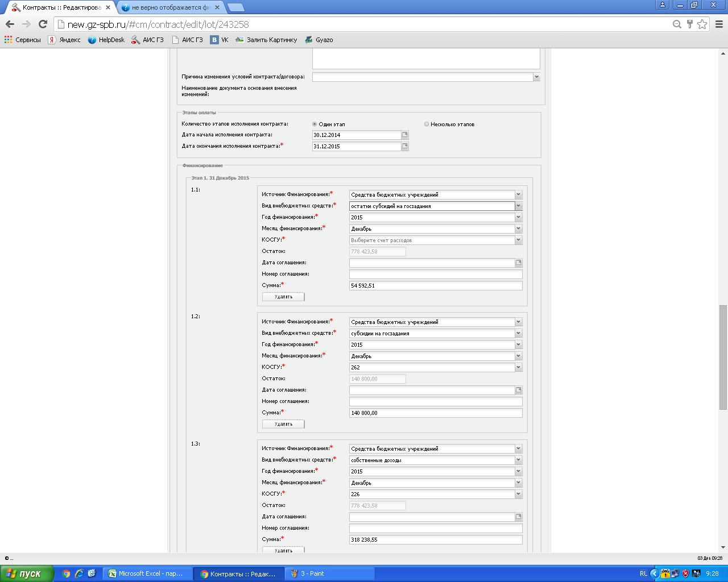Open КОСГУ dropdown in block 1.1
The width and height of the screenshot is (728, 582).
(x=518, y=240)
